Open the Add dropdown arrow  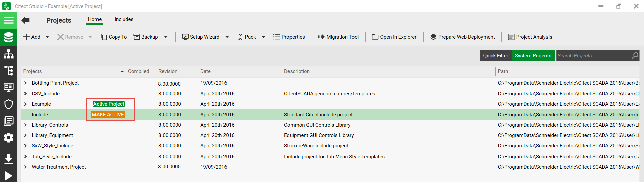(x=47, y=37)
